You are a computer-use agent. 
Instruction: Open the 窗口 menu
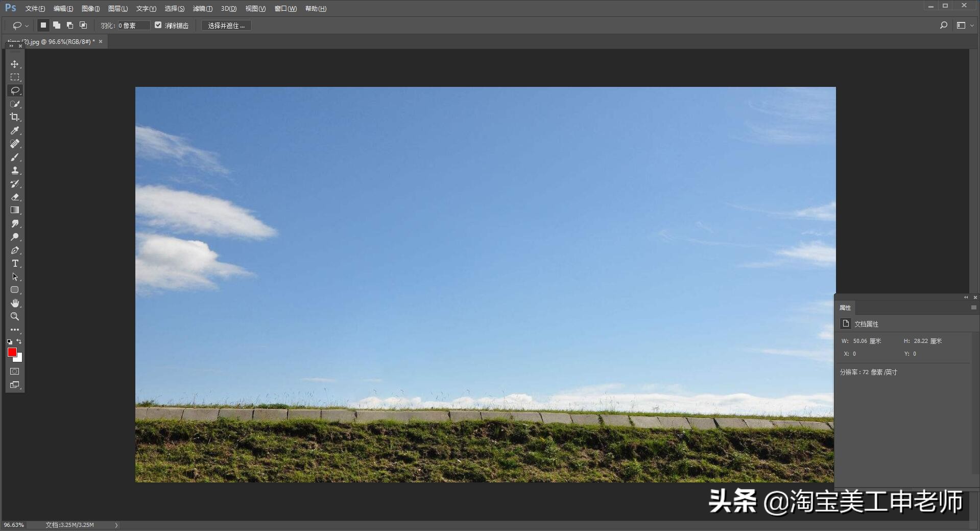click(285, 9)
